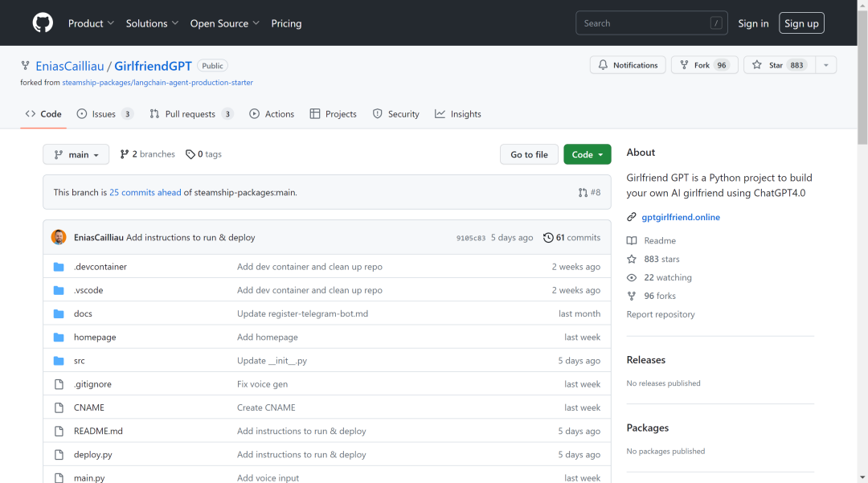This screenshot has height=483, width=868.
Task: Open the commit history clock icon
Action: 548,238
